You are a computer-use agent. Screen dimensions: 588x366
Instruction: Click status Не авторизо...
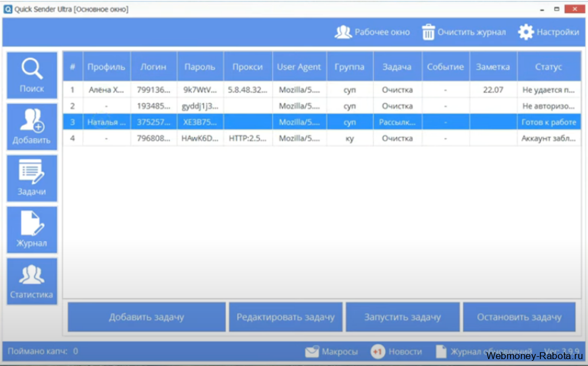click(x=548, y=106)
